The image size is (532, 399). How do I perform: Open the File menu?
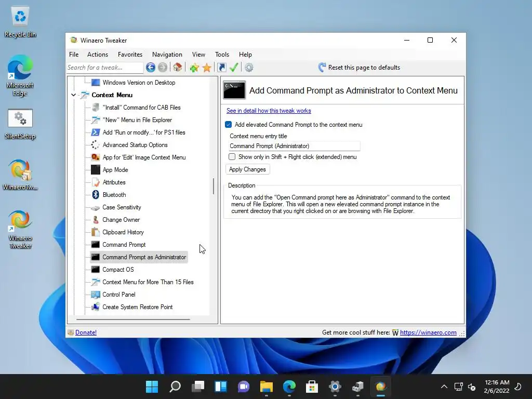click(74, 54)
